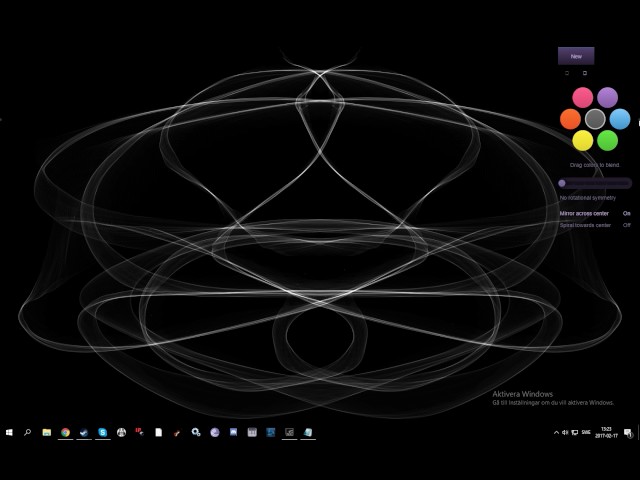
Task: Choose the green color swatch
Action: tap(608, 140)
